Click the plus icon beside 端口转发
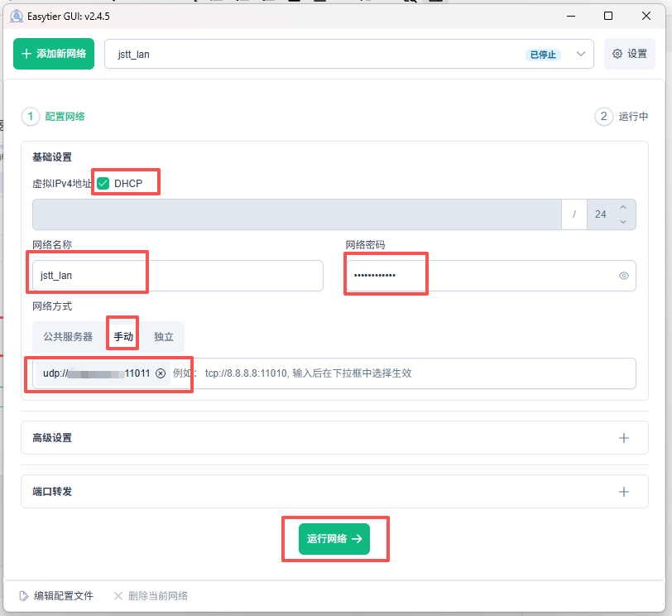The height and width of the screenshot is (616, 672). pyautogui.click(x=624, y=492)
